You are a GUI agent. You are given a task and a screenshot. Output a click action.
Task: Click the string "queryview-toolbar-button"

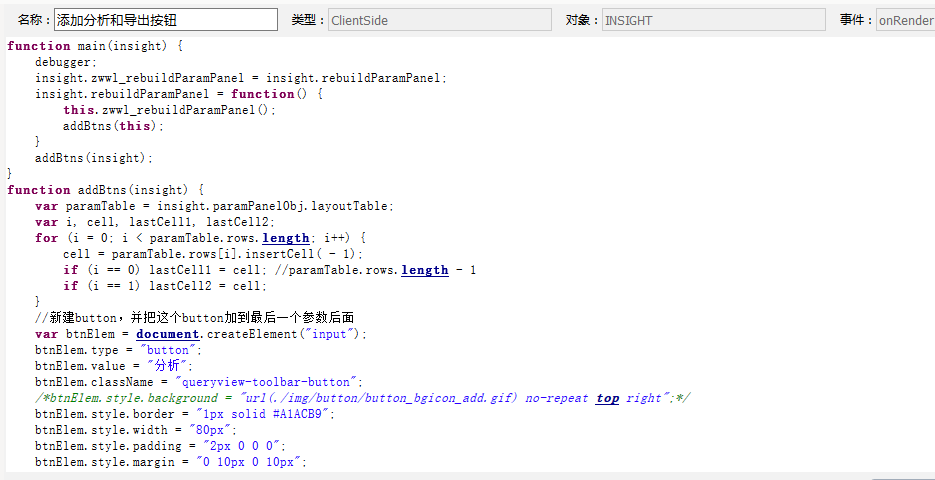(268, 382)
